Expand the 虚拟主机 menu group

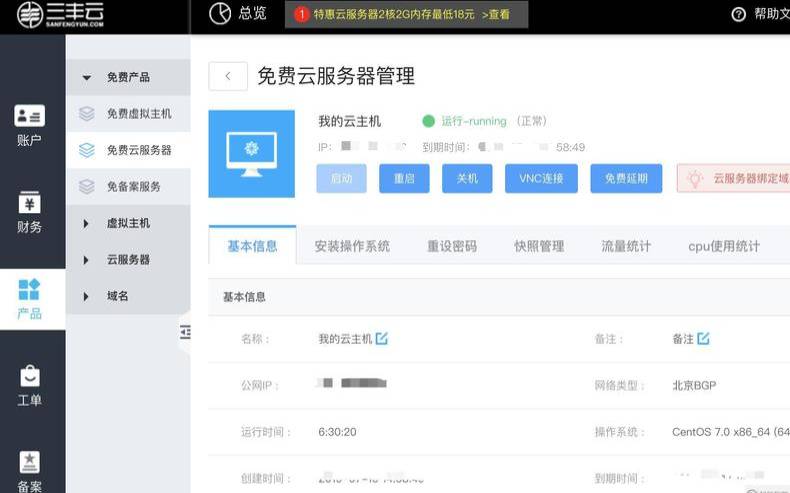tap(87, 223)
